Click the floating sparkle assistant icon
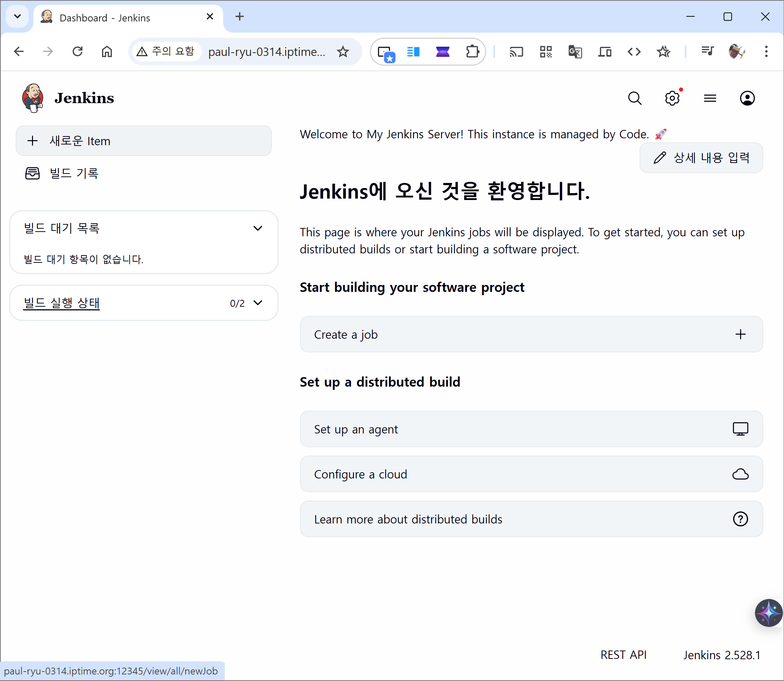Screen dimensions: 784x681 pos(768,613)
